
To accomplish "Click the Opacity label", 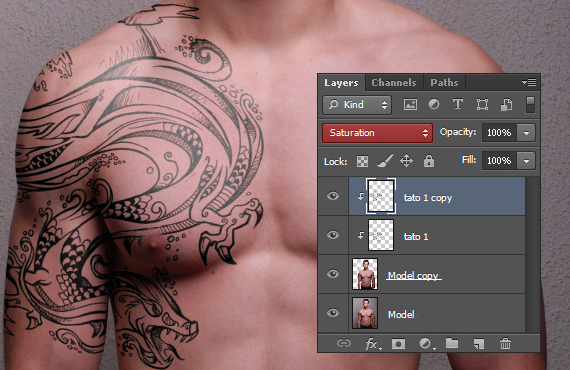I will coord(458,132).
